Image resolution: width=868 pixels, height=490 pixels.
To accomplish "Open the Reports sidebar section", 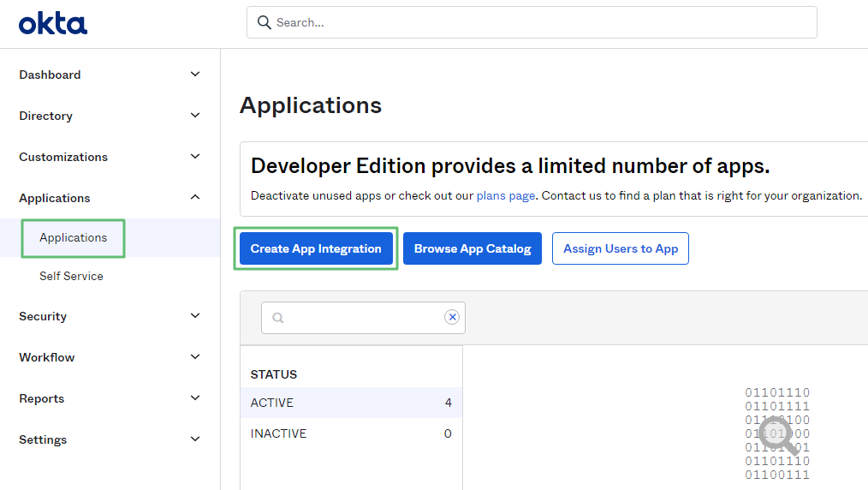I will coord(42,398).
